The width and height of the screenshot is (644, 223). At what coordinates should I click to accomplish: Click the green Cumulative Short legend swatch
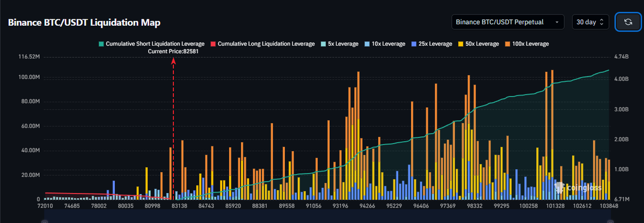[100, 43]
